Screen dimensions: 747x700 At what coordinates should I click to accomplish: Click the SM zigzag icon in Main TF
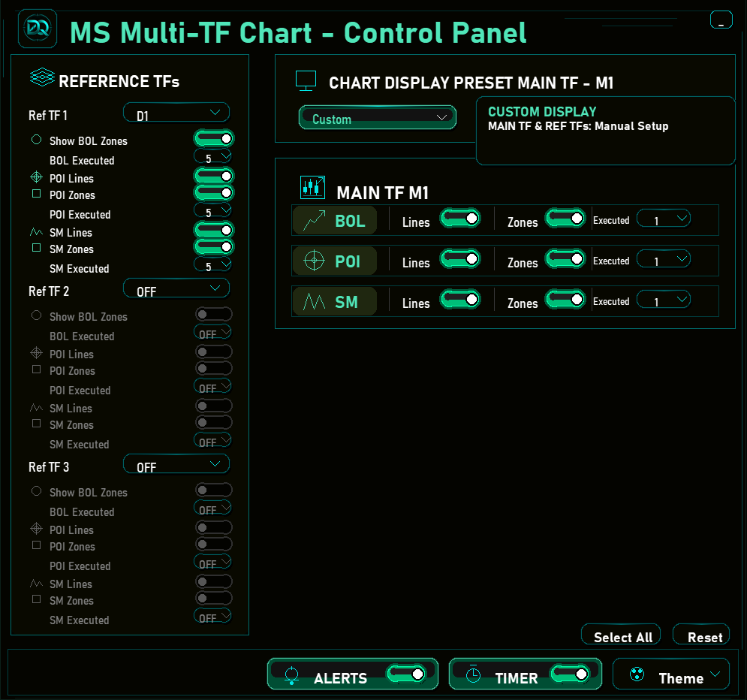(315, 302)
